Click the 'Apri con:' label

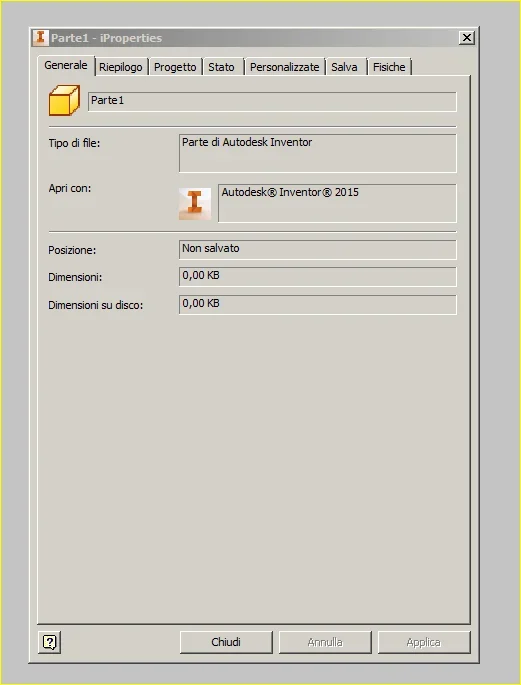(x=70, y=189)
